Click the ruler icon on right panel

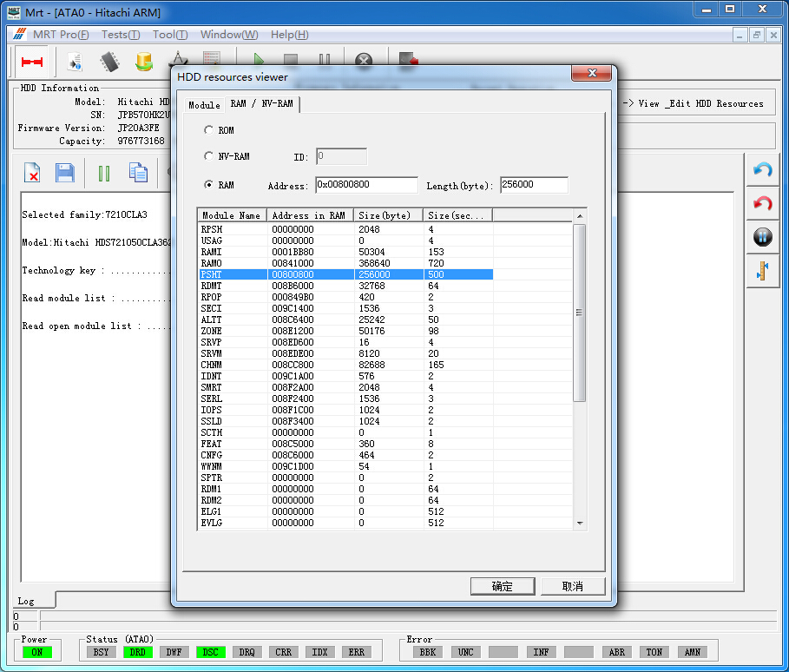click(x=763, y=271)
